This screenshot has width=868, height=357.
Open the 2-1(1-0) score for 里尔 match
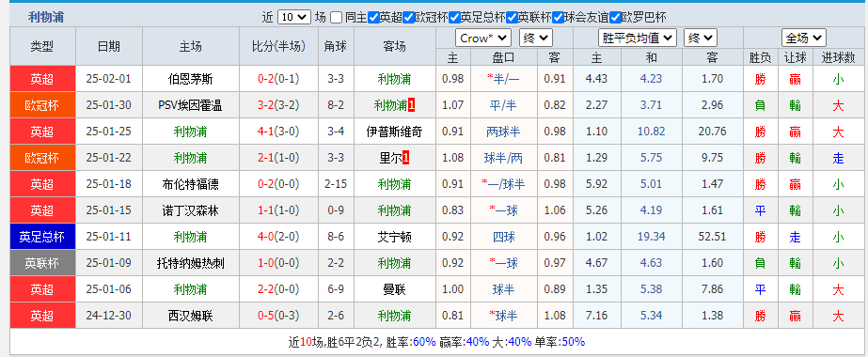tap(278, 159)
